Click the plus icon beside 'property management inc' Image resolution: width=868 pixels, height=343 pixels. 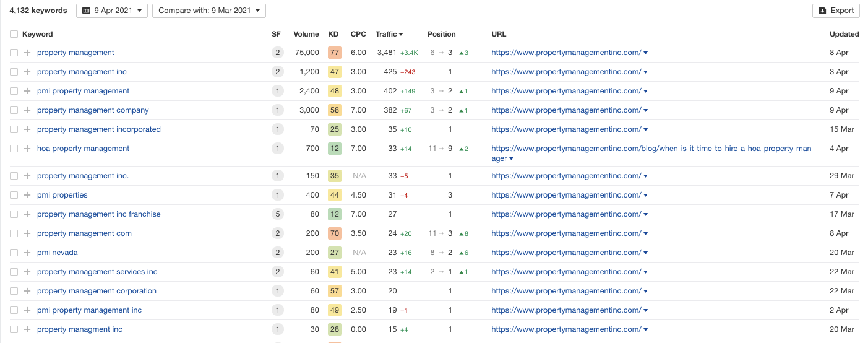tap(27, 72)
